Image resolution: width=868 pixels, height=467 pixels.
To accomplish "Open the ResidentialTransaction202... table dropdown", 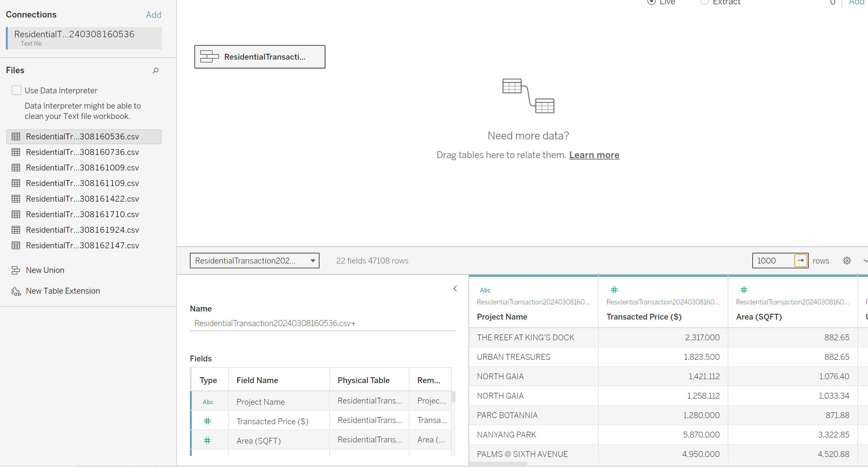I will 254,261.
